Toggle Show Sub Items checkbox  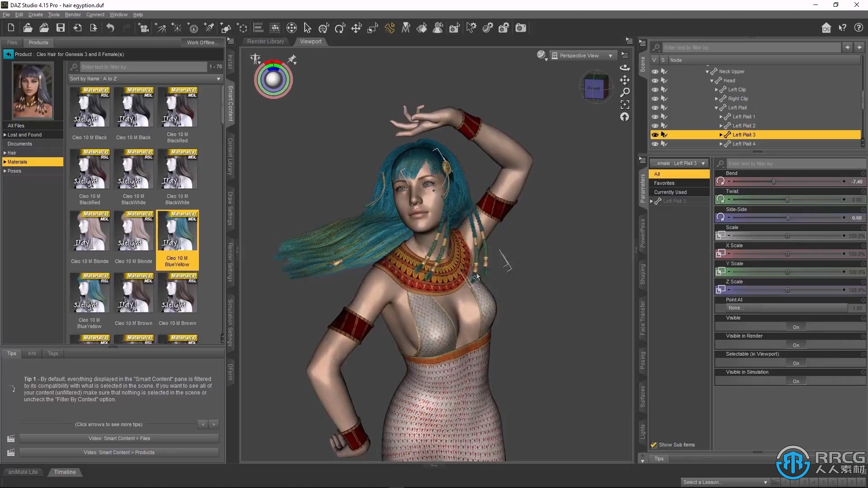pyautogui.click(x=653, y=444)
